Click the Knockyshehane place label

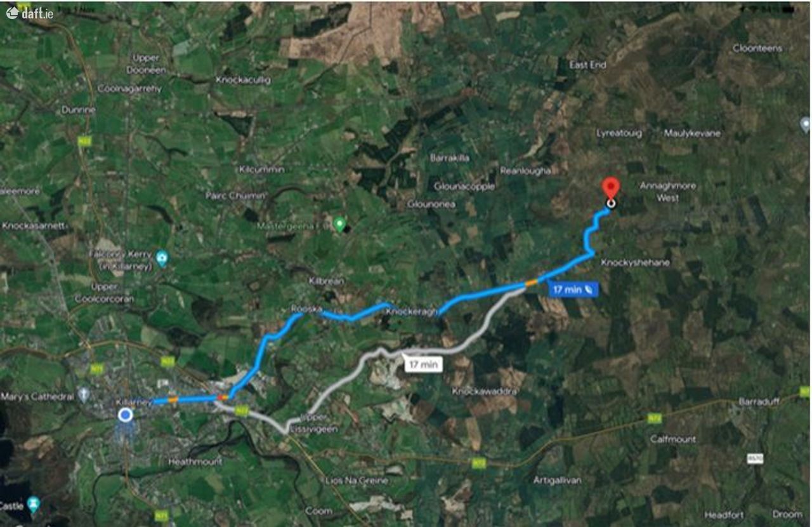tap(635, 262)
